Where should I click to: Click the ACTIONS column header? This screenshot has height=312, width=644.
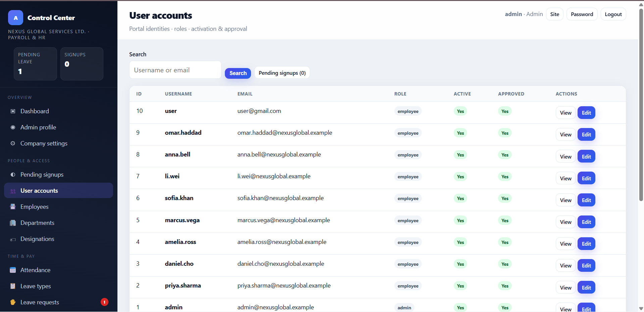point(566,94)
